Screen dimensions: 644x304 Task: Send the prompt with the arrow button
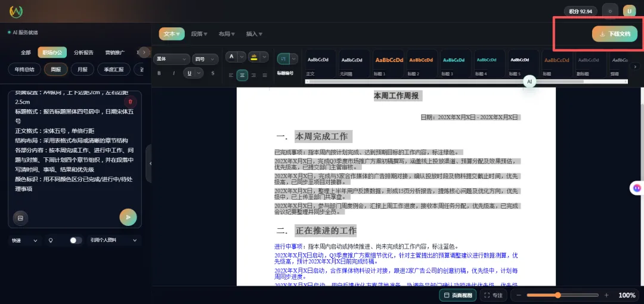pos(128,218)
